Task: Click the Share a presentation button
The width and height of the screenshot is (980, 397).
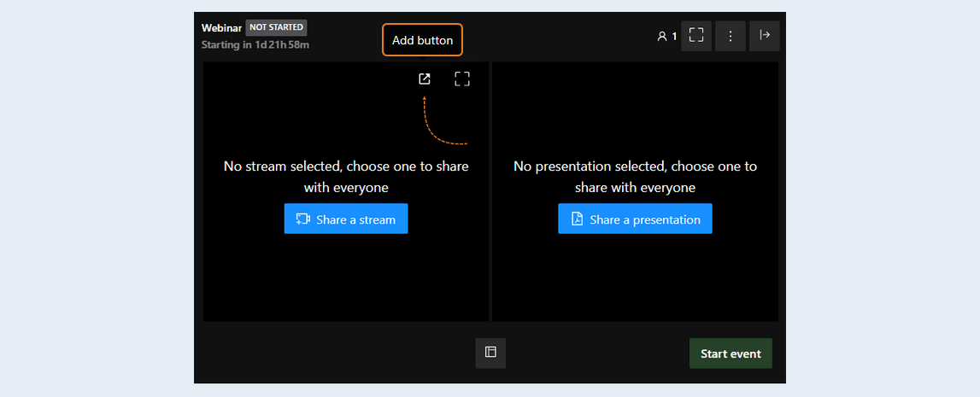Action: tap(635, 219)
